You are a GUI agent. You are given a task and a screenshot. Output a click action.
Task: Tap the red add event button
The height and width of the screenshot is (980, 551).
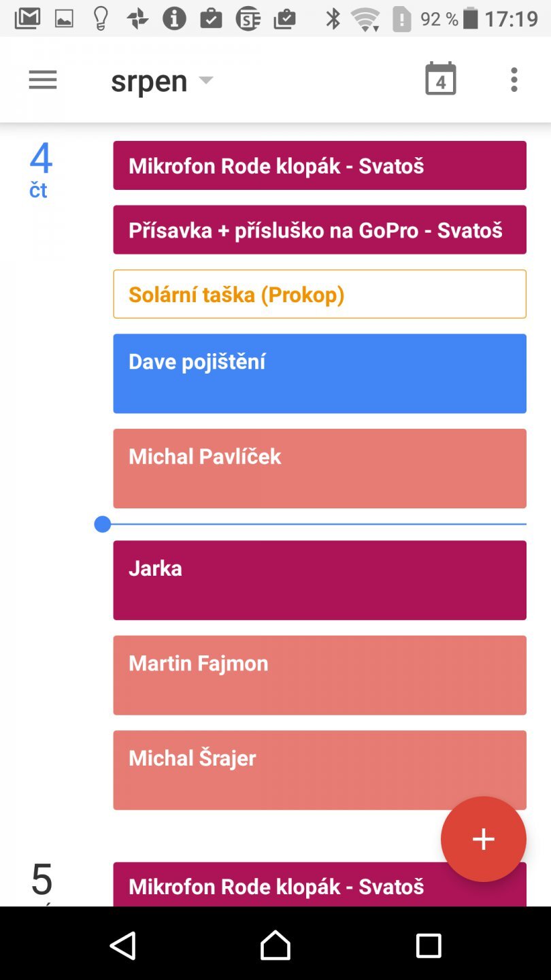483,838
